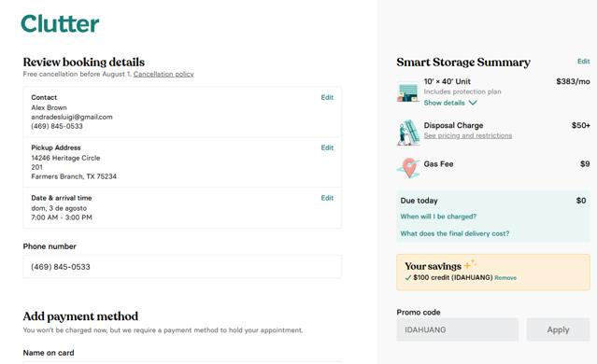This screenshot has width=597, height=364.
Task: Click the storage unit illustration icon
Action: coord(407,92)
